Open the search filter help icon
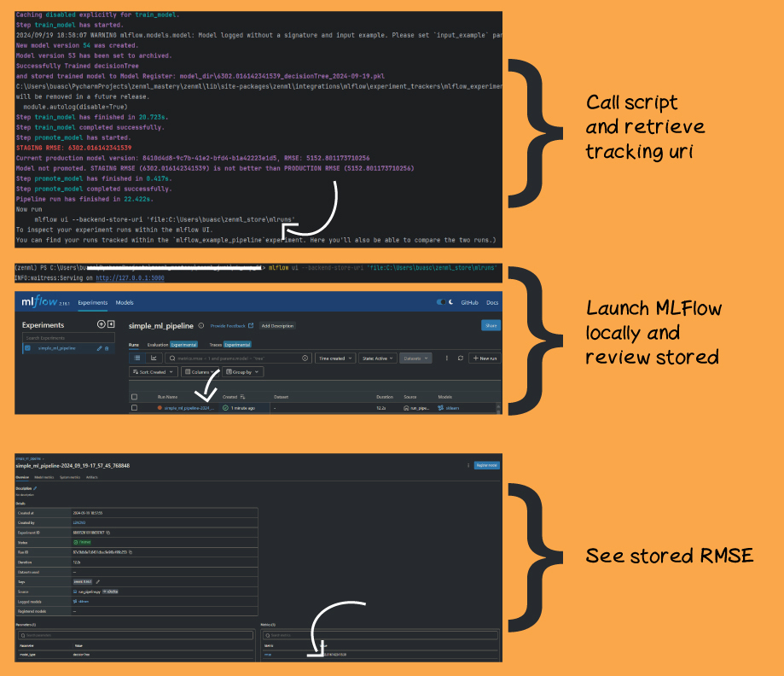Screen dimensions: 784x676 (305, 358)
